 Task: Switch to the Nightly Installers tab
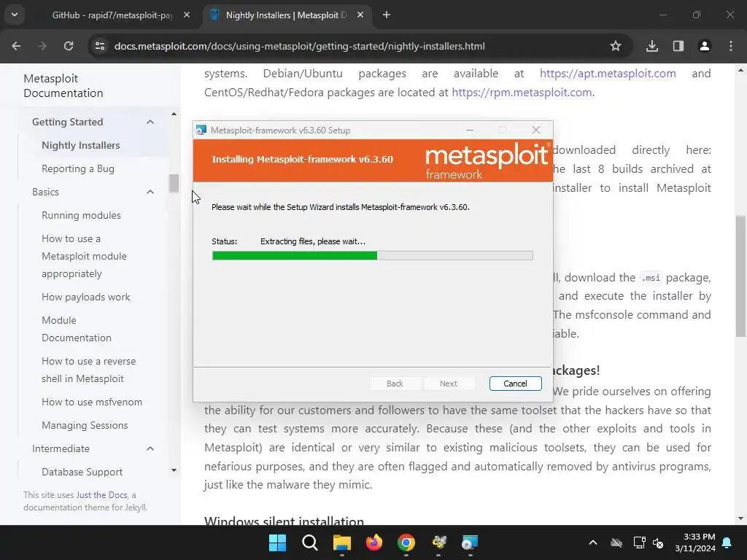click(x=286, y=15)
